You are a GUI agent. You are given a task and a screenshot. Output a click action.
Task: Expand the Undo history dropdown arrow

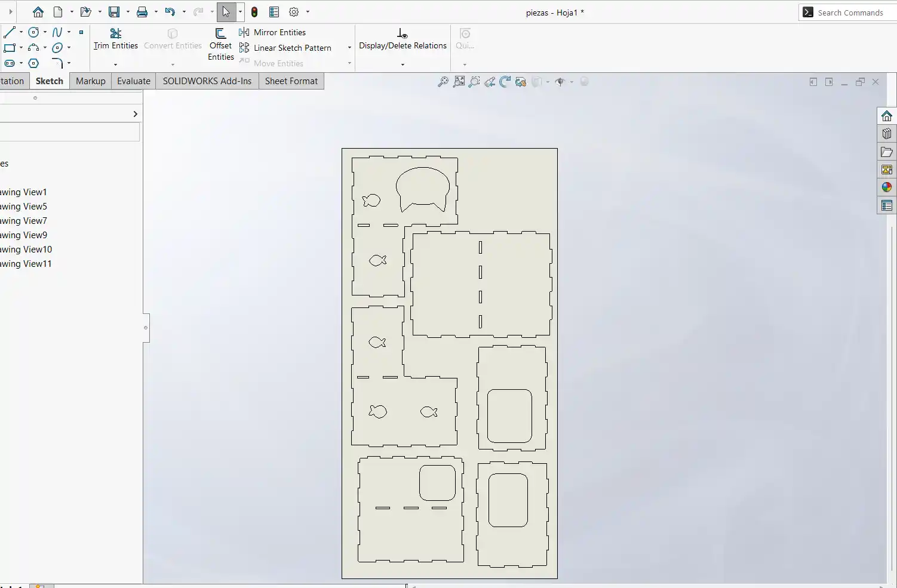click(184, 12)
